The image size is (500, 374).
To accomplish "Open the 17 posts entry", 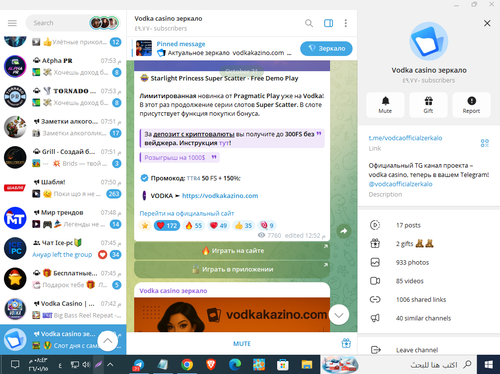I will 428,225.
